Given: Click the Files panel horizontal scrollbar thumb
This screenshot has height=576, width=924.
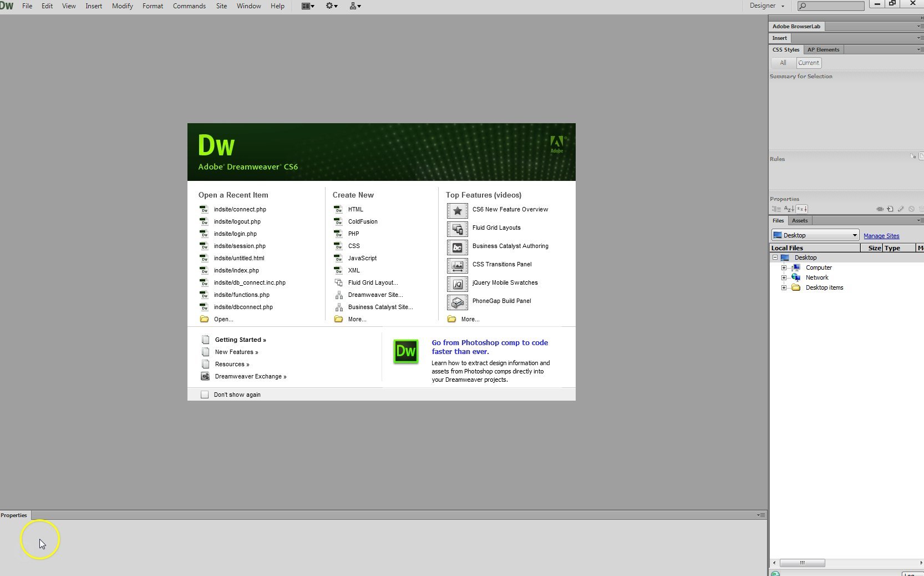Looking at the screenshot, I should tap(802, 563).
